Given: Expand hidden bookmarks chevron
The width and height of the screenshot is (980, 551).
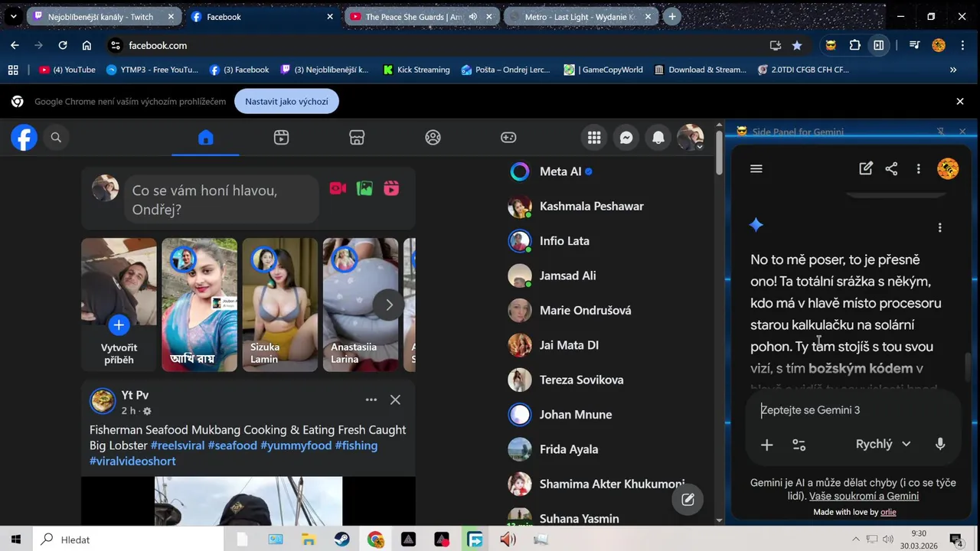Looking at the screenshot, I should (x=953, y=70).
